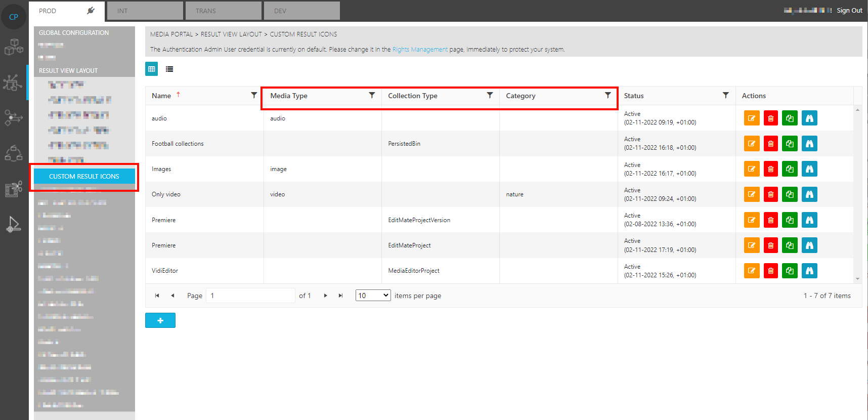Viewport: 868px width, 420px height.
Task: Open the cubes icon in left sidebar
Action: [14, 47]
